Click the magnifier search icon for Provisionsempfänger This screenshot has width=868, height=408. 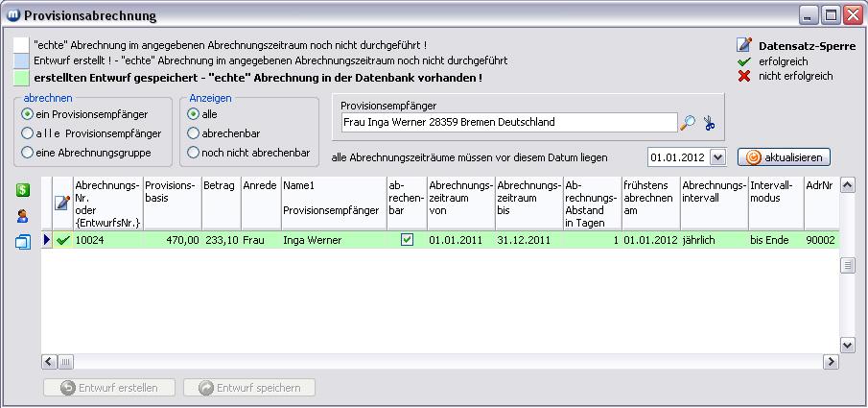[688, 123]
